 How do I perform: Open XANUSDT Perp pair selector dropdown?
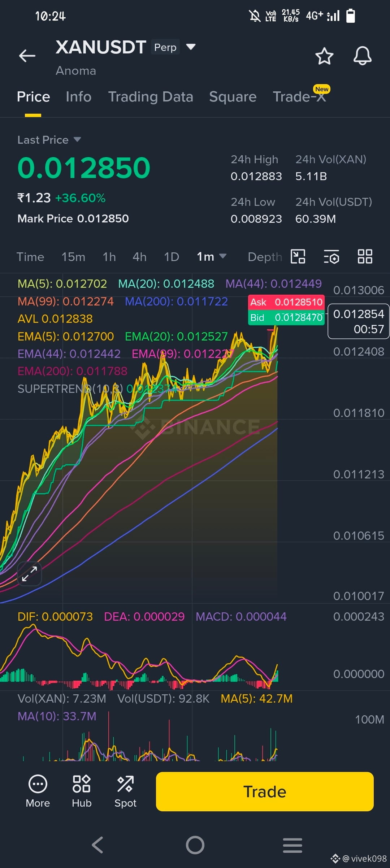191,47
